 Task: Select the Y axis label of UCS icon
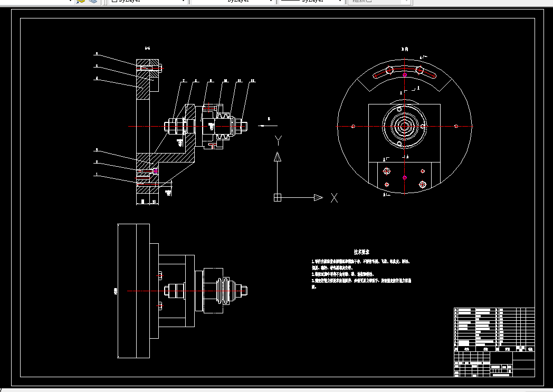[x=278, y=140]
